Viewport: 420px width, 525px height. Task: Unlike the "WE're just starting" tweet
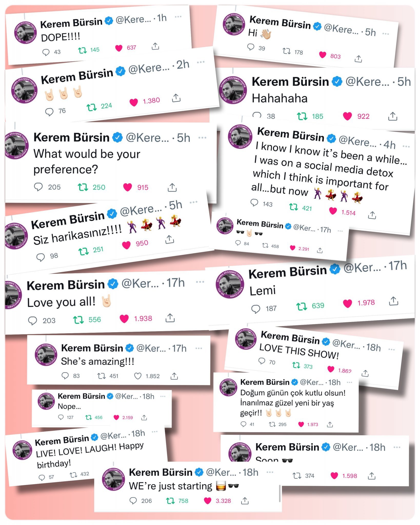click(x=207, y=500)
